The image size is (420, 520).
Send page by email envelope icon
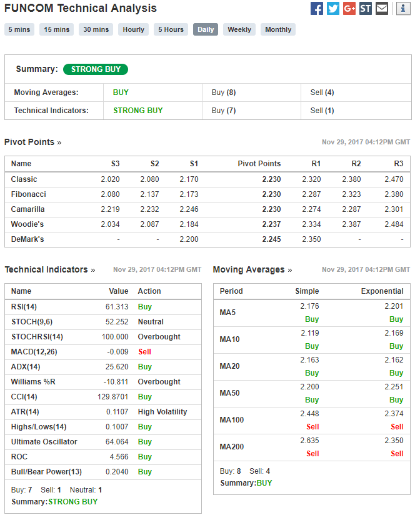[x=382, y=9]
